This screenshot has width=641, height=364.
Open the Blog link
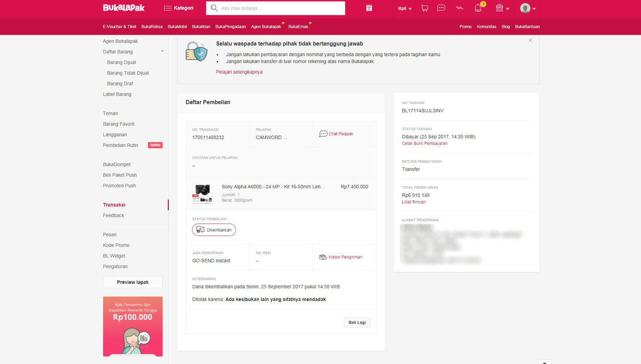(x=506, y=27)
